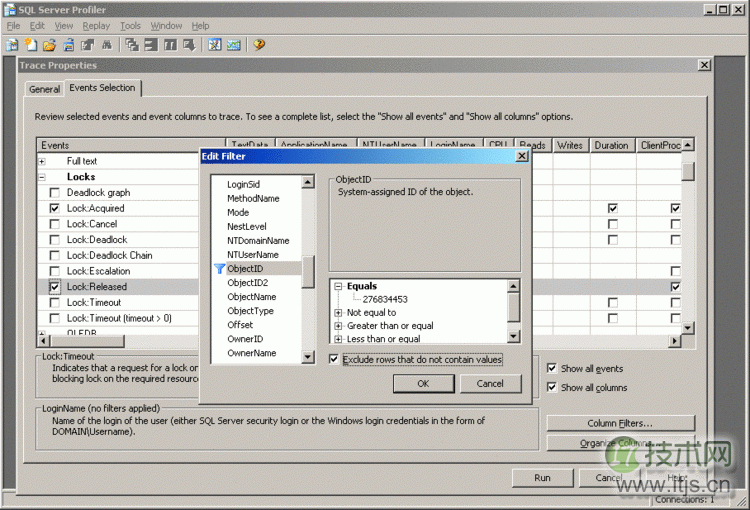Image resolution: width=750 pixels, height=510 pixels.
Task: Open the Window menu
Action: (166, 26)
